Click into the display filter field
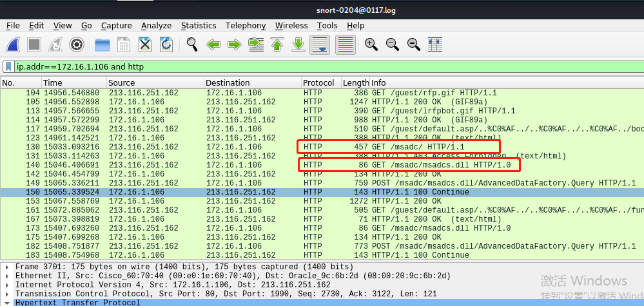 (329, 66)
